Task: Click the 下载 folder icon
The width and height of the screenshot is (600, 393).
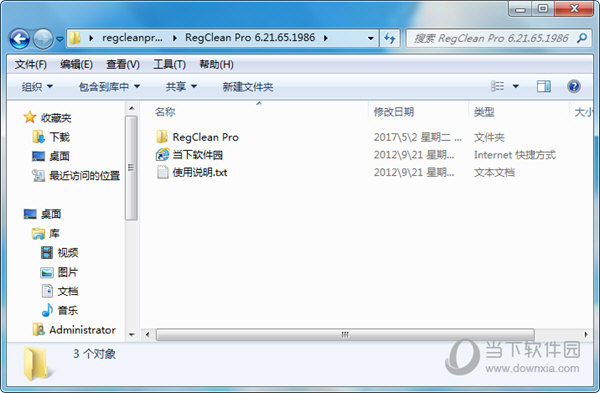Action: (x=38, y=137)
